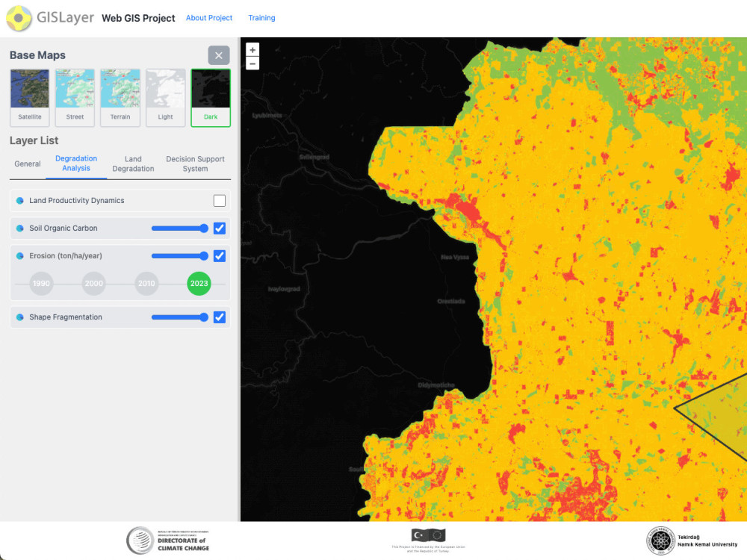Select erosion year 2023
Viewport: 747px width, 560px height.
pos(199,283)
